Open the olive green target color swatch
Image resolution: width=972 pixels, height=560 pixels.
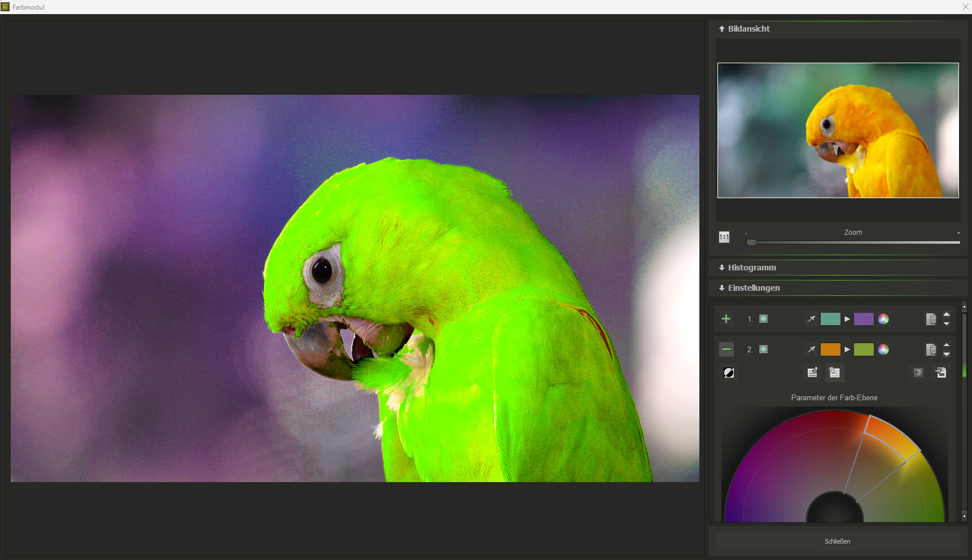[x=864, y=349]
